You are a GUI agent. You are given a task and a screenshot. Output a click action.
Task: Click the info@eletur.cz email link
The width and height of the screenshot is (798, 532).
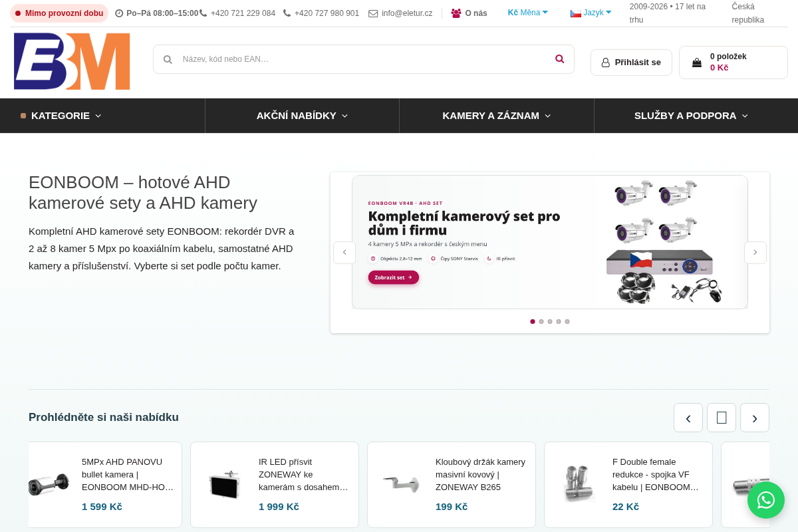pyautogui.click(x=407, y=13)
